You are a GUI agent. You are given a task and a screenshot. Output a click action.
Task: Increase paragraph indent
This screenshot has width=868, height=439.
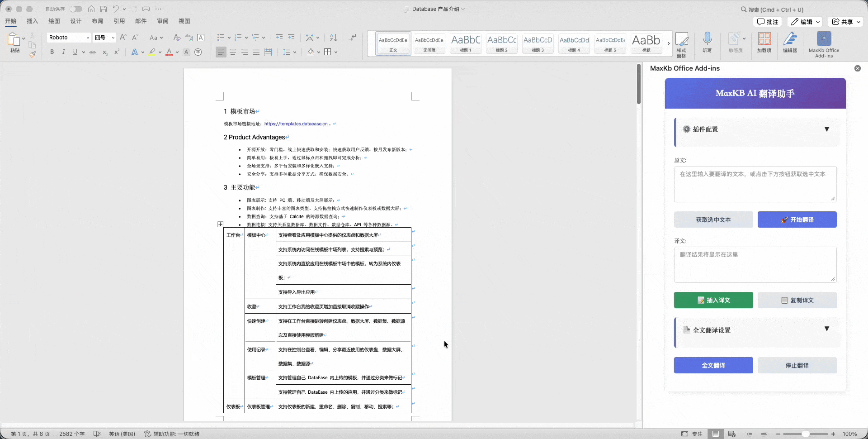pos(291,38)
